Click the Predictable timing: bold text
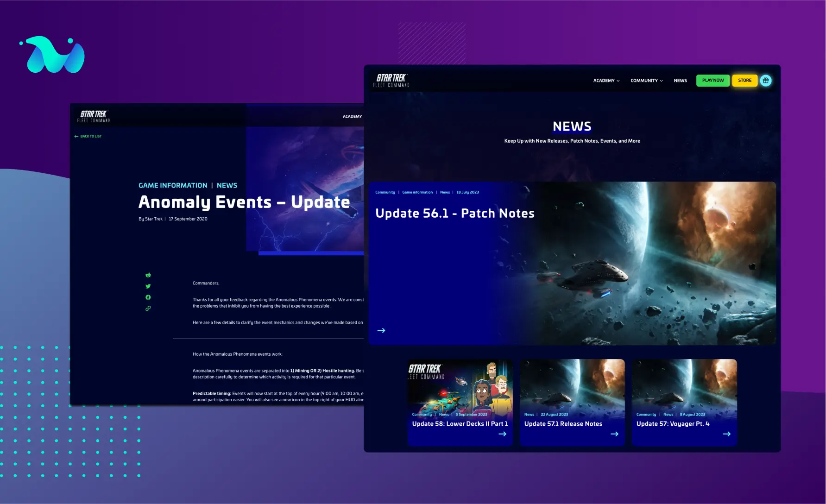This screenshot has width=826, height=504. coord(212,393)
